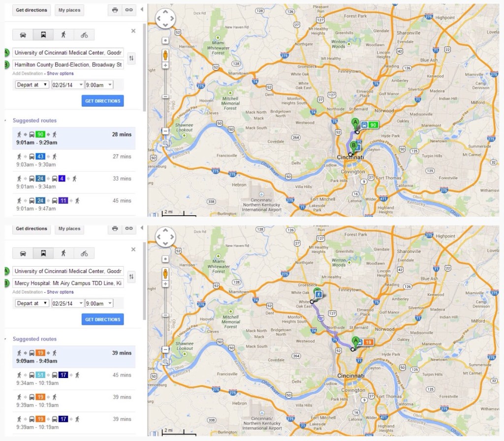Viewport: 504px width, 441px height.
Task: Click GET DIRECTIONS button in bottom panel
Action: point(102,319)
